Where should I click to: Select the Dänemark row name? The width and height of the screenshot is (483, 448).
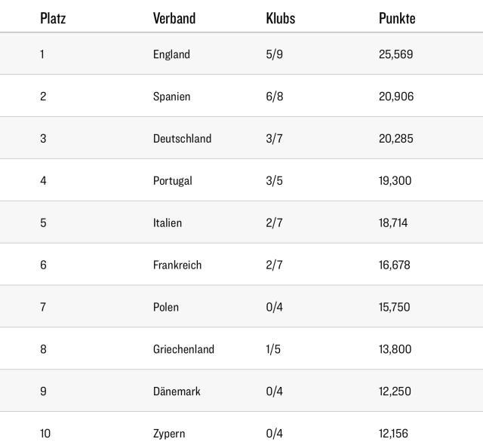point(177,391)
